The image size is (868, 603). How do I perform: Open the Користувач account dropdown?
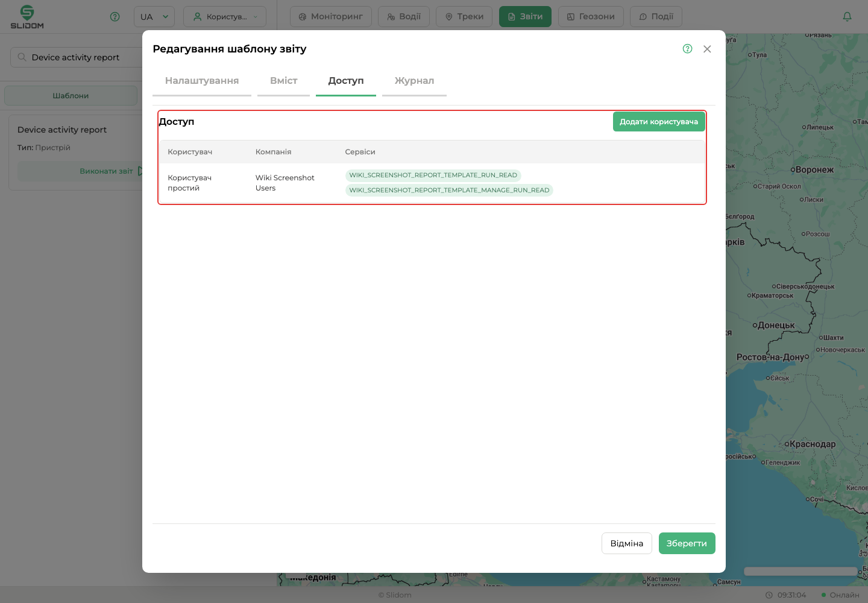click(225, 17)
